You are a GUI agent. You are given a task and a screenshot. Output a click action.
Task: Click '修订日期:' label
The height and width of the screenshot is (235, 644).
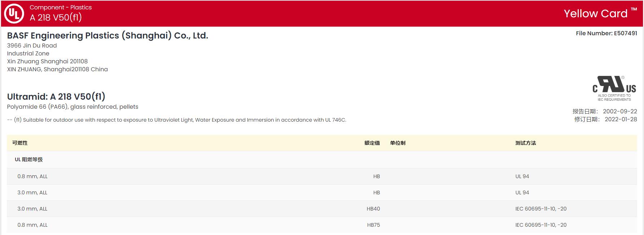click(587, 119)
